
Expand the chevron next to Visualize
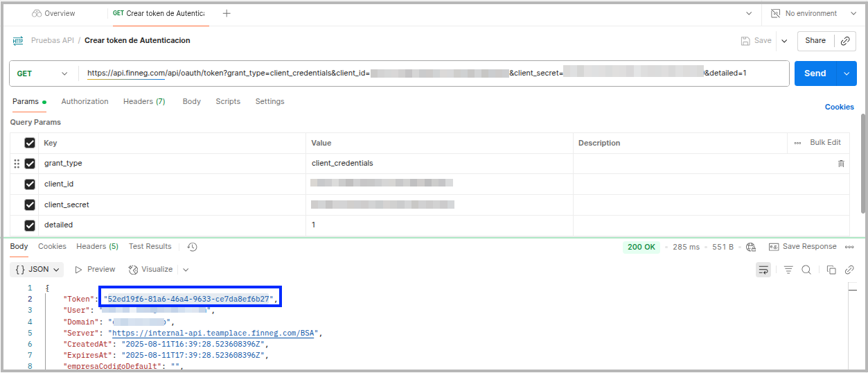click(x=186, y=270)
